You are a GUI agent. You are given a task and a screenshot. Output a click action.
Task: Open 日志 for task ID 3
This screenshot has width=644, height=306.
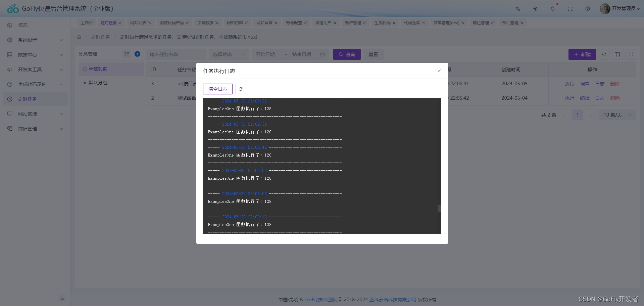coord(600,84)
